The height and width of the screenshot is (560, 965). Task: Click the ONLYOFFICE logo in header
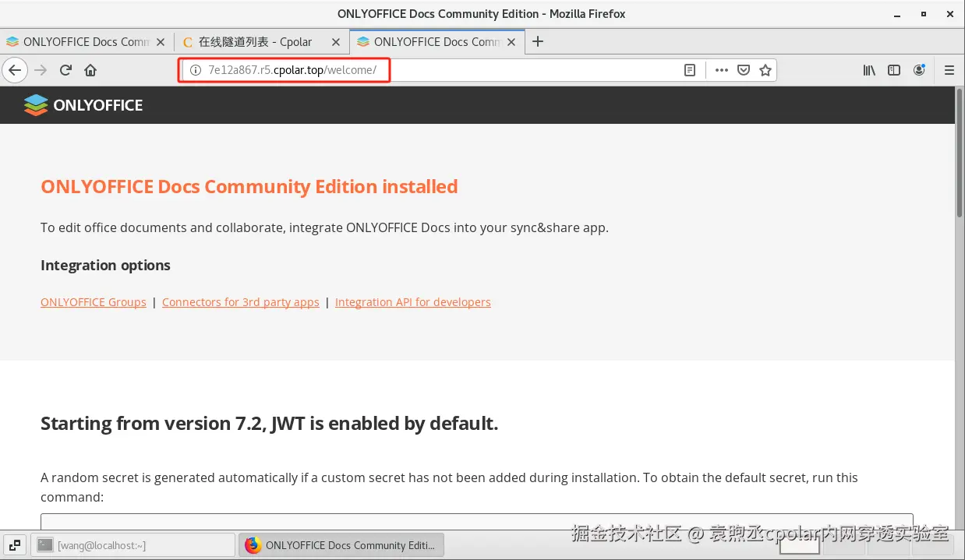click(83, 105)
